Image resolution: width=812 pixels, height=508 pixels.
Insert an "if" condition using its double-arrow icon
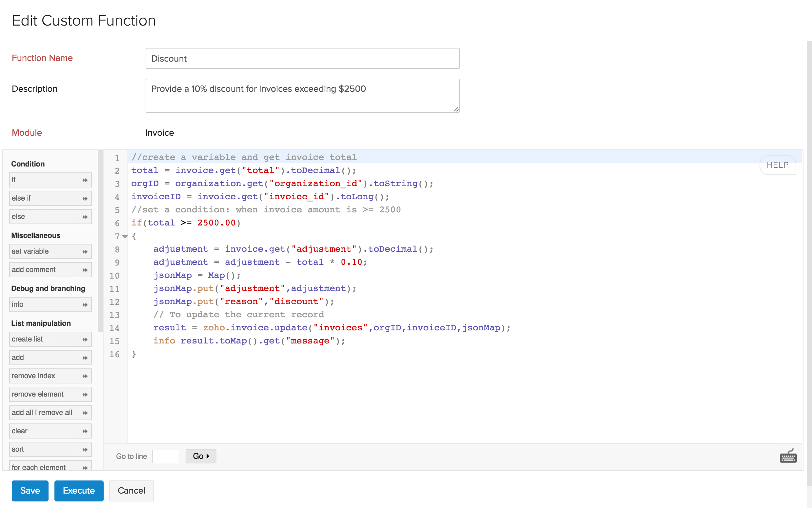[x=86, y=180]
